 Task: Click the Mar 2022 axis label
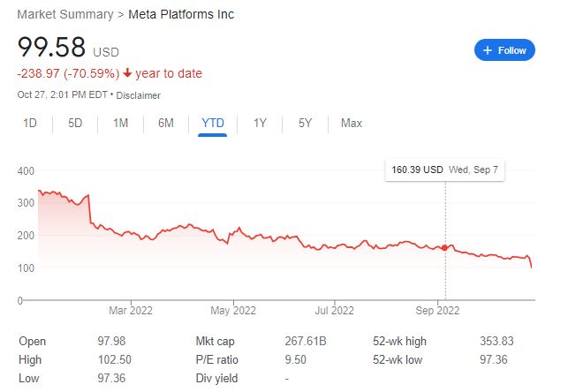point(130,310)
